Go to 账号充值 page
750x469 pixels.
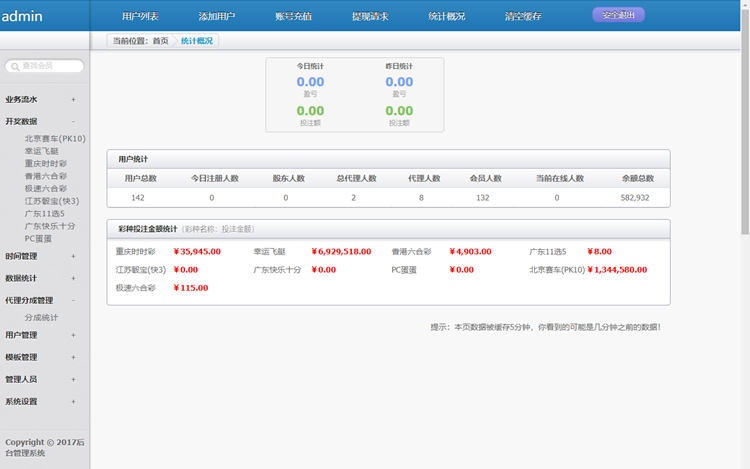coord(293,17)
